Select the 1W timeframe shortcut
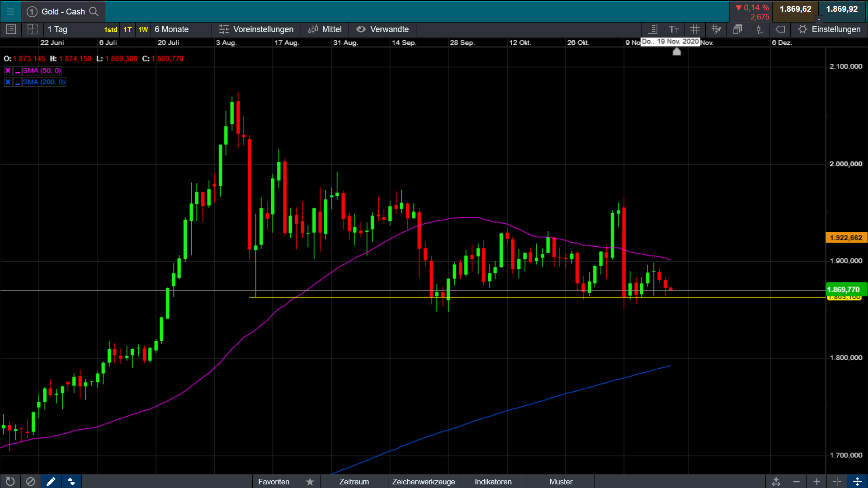 [x=143, y=30]
